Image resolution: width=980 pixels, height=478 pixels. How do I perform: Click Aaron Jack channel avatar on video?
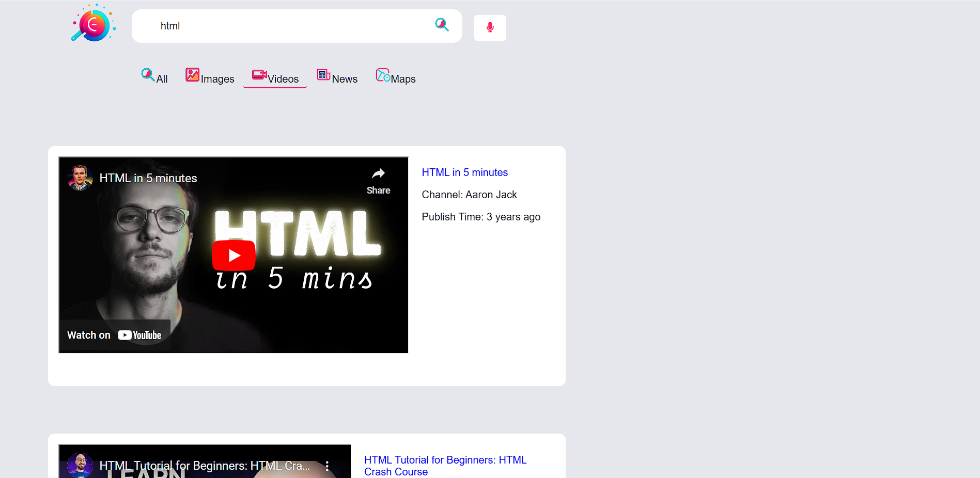[x=80, y=178]
